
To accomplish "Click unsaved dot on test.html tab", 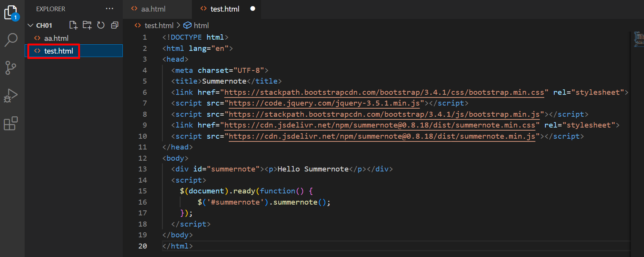I will point(253,8).
